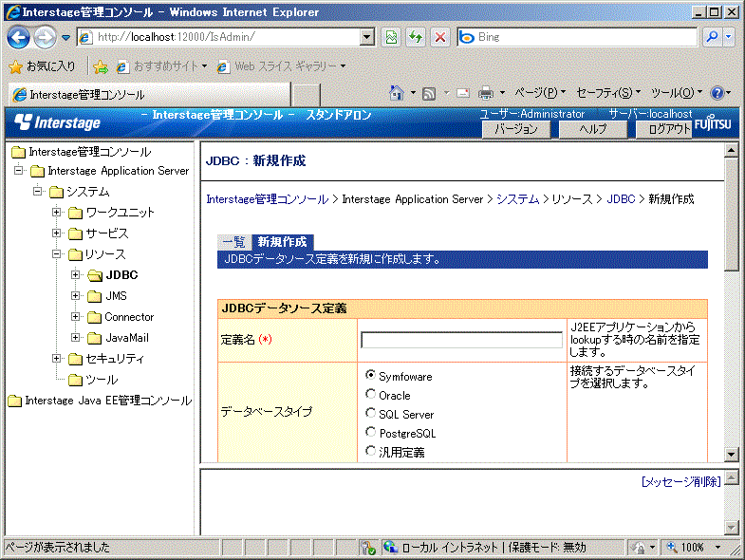
Task: Toggle the Compatibility View icon
Action: tap(391, 37)
